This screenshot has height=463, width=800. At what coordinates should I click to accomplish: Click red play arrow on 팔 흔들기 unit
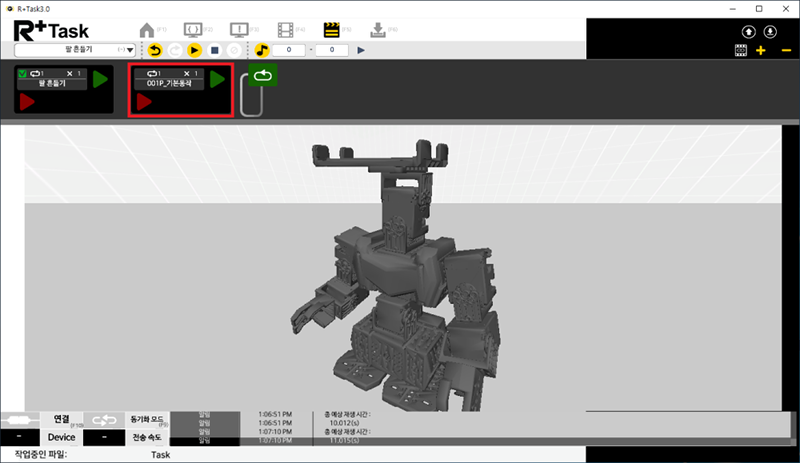pyautogui.click(x=27, y=101)
